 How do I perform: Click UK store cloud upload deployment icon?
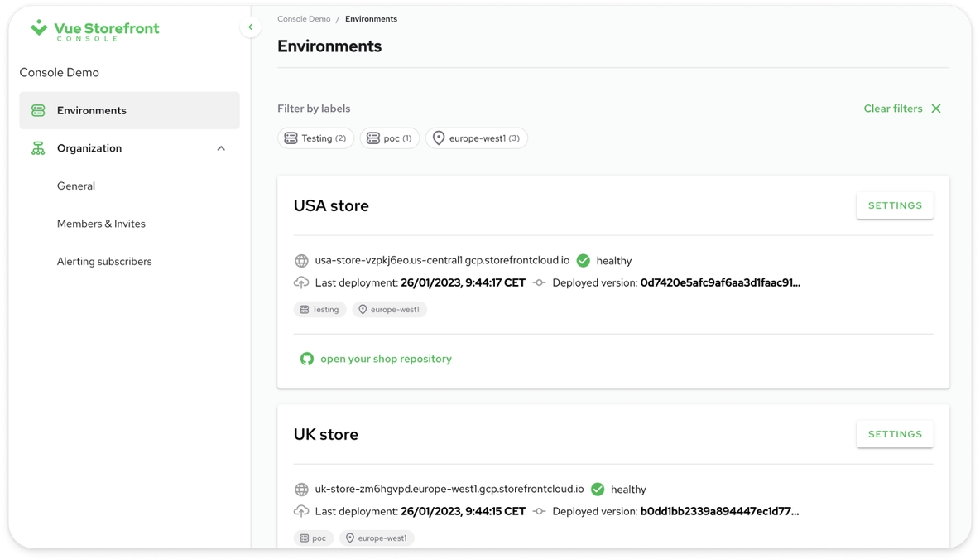(x=301, y=511)
